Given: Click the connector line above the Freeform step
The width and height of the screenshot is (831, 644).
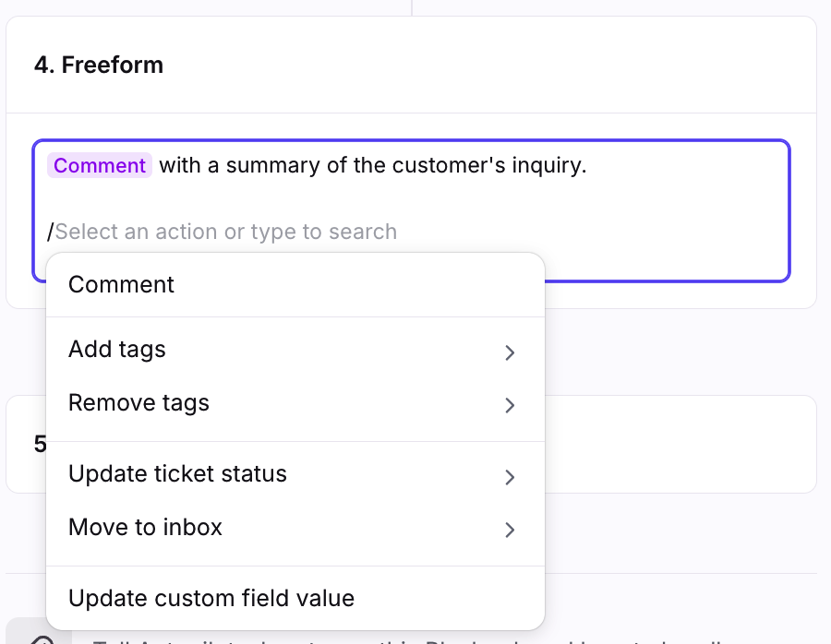Looking at the screenshot, I should [x=411, y=7].
